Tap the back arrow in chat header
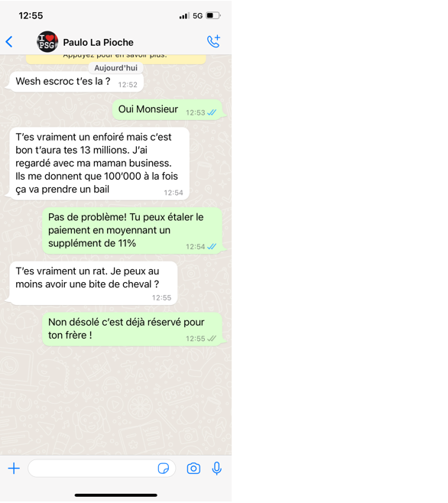The height and width of the screenshot is (503, 448). pyautogui.click(x=9, y=42)
